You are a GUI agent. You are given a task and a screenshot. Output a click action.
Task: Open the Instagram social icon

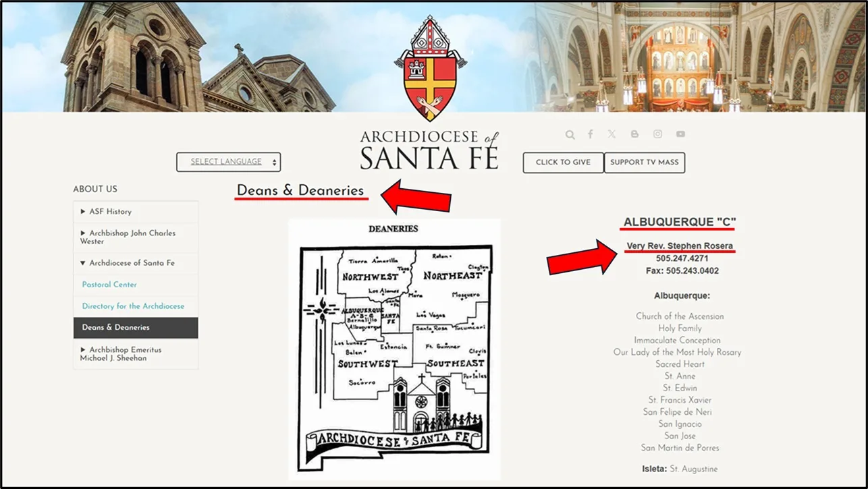pos(657,134)
